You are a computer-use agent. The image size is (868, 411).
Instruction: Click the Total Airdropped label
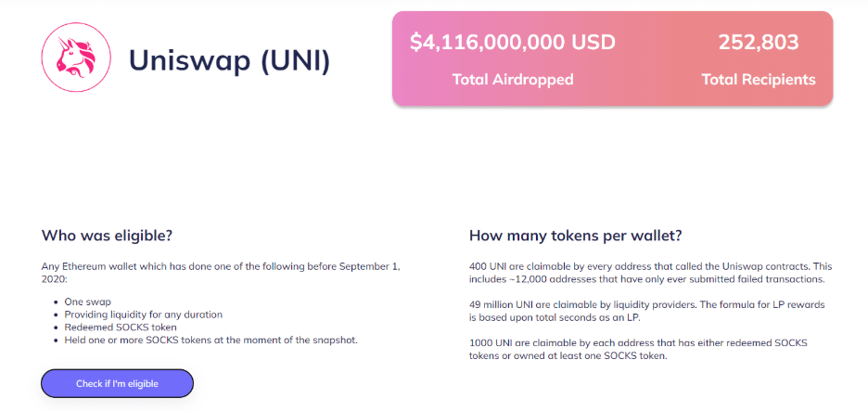point(513,80)
